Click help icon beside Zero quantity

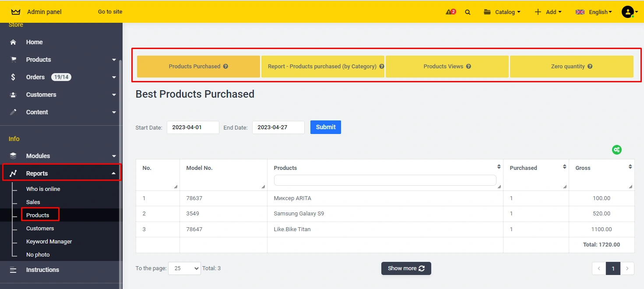590,67
